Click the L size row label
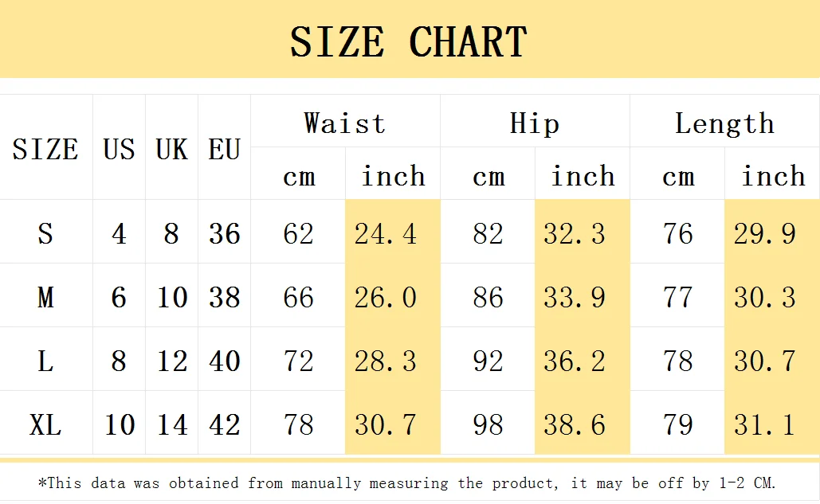Image resolution: width=820 pixels, height=504 pixels. click(45, 361)
